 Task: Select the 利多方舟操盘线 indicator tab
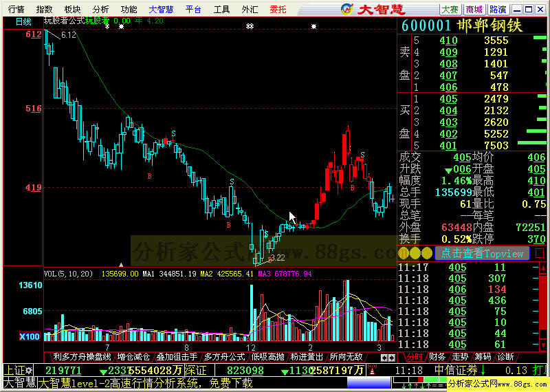[x=82, y=357]
